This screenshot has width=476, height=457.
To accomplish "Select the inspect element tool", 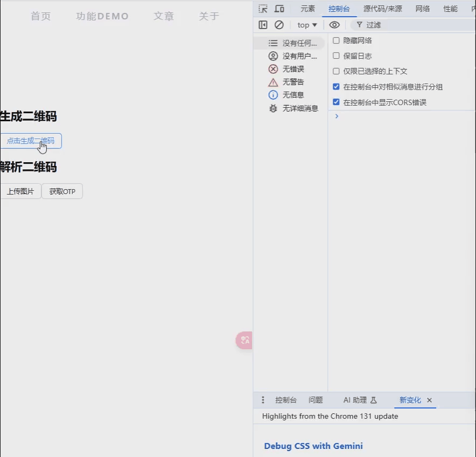I will [x=263, y=9].
